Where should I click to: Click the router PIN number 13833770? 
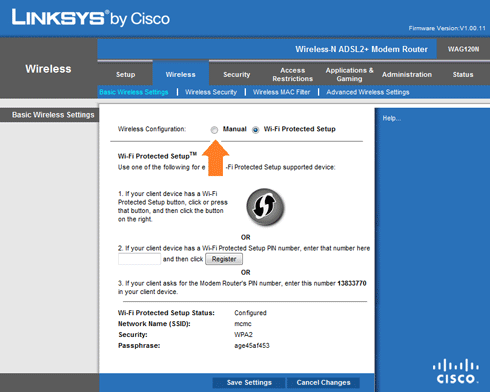tap(352, 283)
